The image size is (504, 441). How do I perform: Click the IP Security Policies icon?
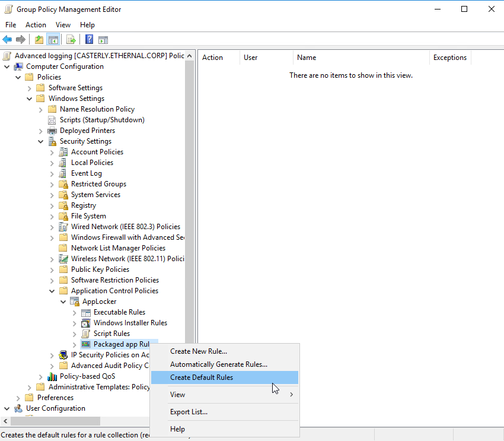(63, 355)
